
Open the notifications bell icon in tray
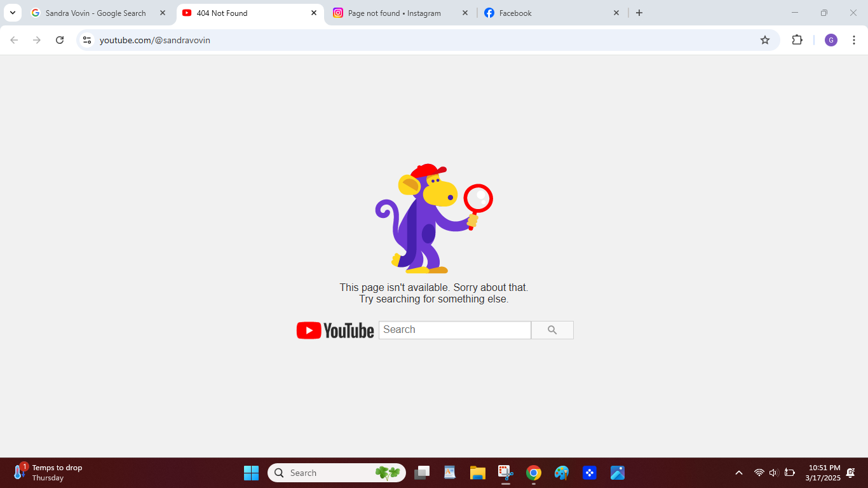[x=851, y=473]
